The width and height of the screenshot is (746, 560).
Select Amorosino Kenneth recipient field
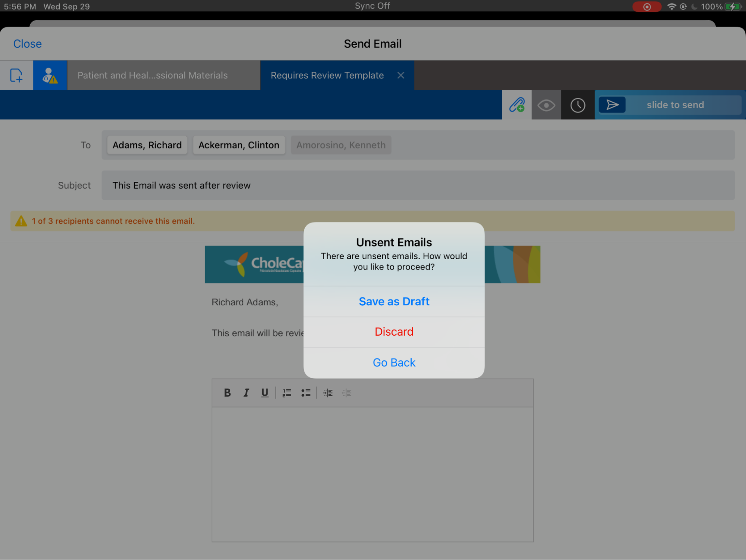(341, 145)
